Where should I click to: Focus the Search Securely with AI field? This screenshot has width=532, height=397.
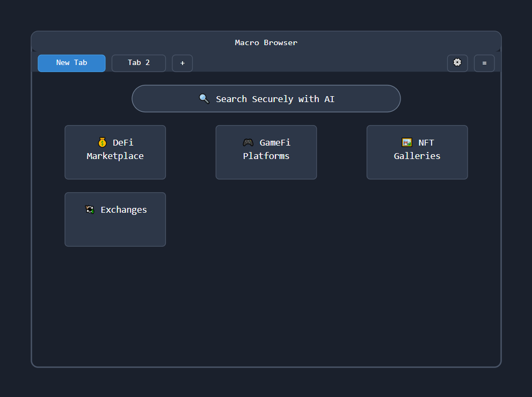pos(266,99)
